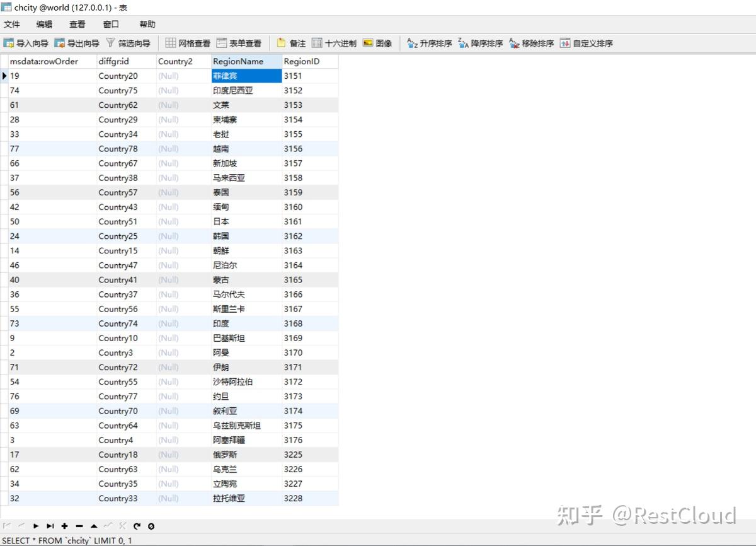
Task: Toggle the image viewer (图像)
Action: (378, 43)
